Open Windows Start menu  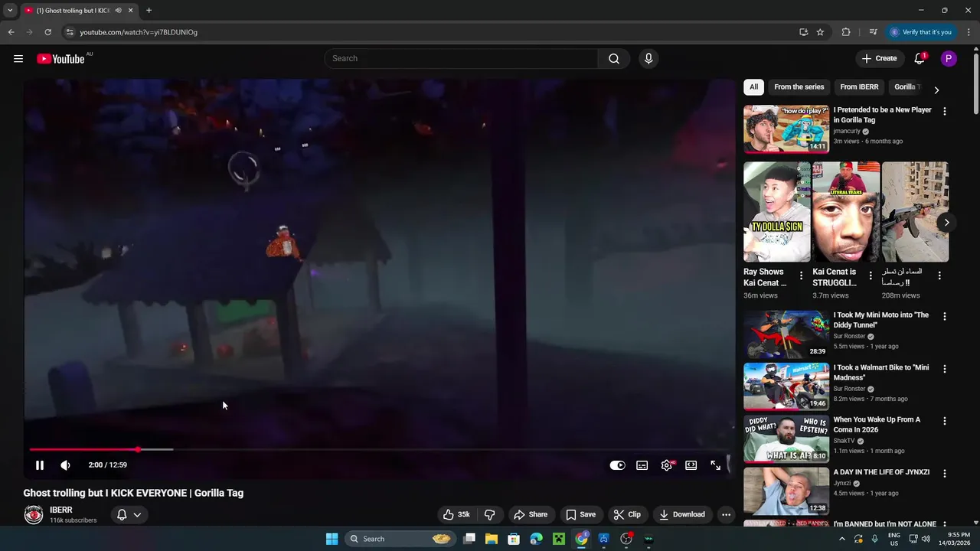[x=332, y=539]
